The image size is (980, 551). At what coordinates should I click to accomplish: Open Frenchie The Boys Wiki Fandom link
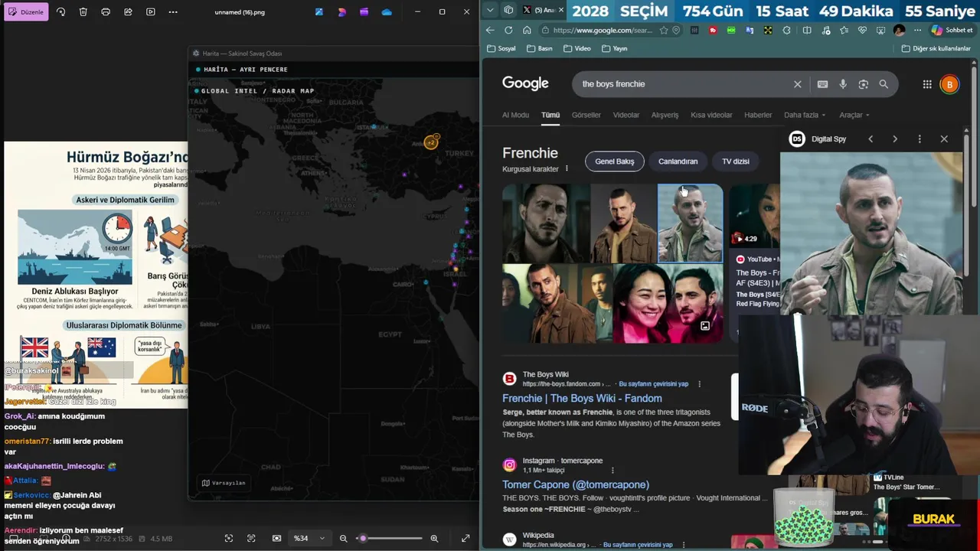pyautogui.click(x=582, y=398)
